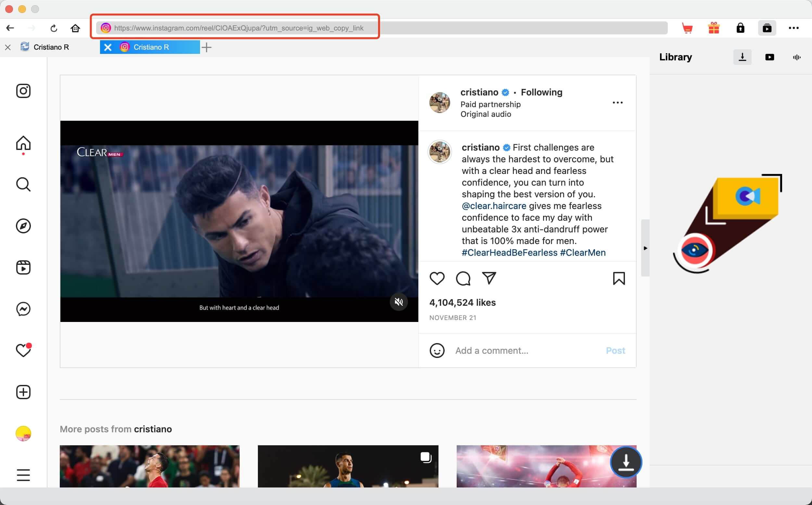Collapse the Library panel arrow handle
Screen dimensions: 812x505
(x=645, y=248)
